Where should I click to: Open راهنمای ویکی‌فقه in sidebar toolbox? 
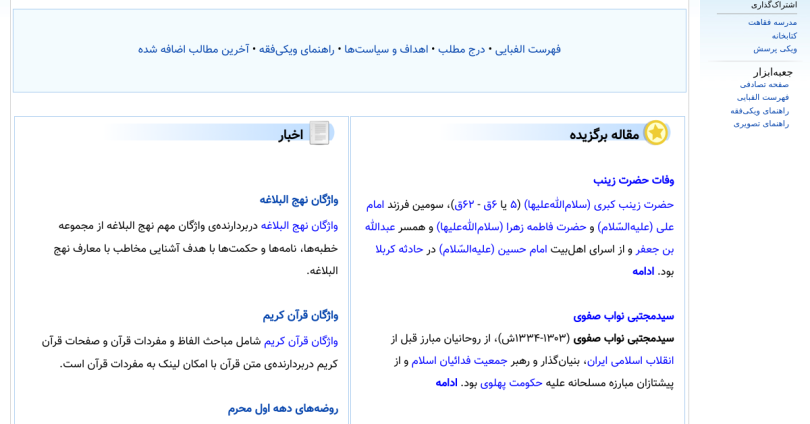coord(759,111)
